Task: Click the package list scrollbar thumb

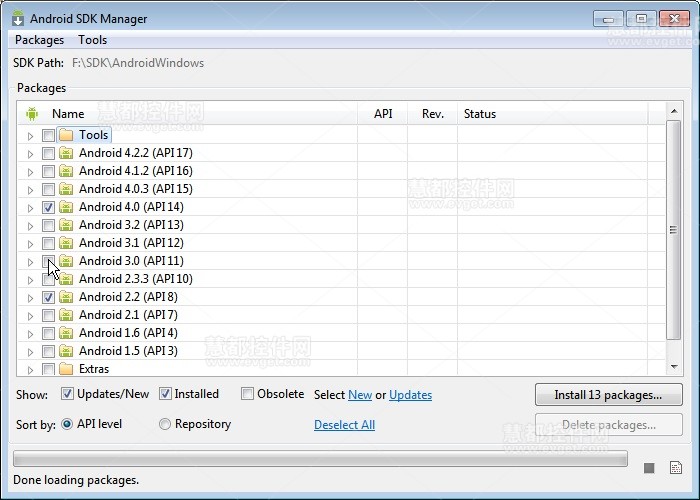Action: click(x=673, y=230)
